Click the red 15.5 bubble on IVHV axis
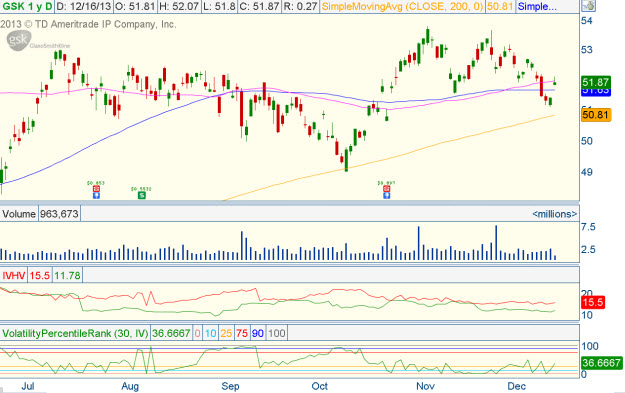This screenshot has width=625, height=393. pyautogui.click(x=593, y=302)
